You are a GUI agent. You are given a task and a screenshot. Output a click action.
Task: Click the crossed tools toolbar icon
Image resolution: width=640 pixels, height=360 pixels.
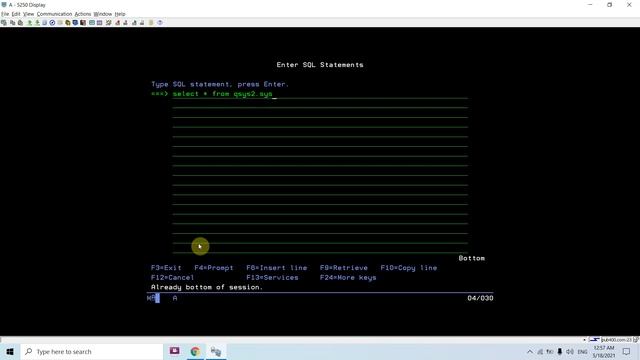[109, 22]
